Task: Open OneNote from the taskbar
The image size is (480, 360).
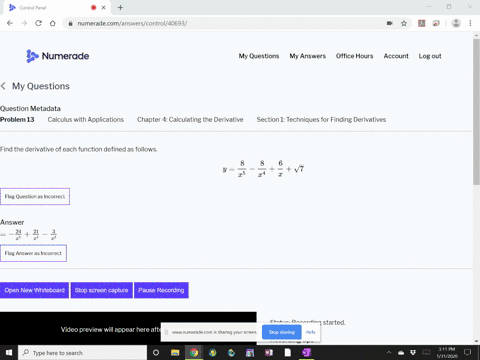Action: coord(306,353)
